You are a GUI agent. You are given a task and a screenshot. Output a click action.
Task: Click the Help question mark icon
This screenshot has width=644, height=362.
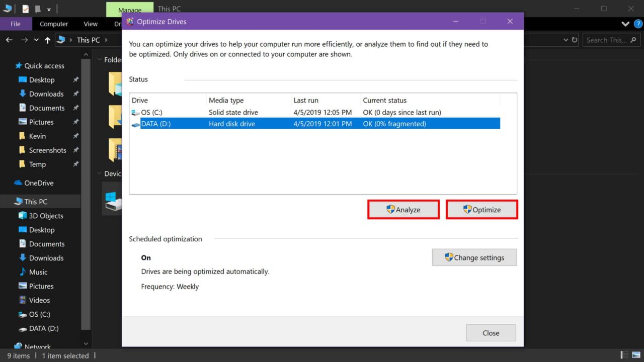638,24
